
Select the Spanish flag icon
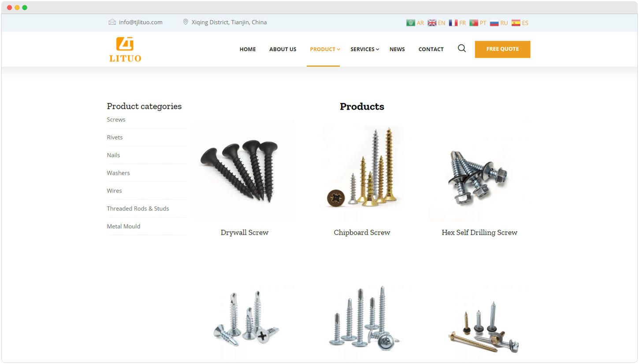click(x=516, y=23)
